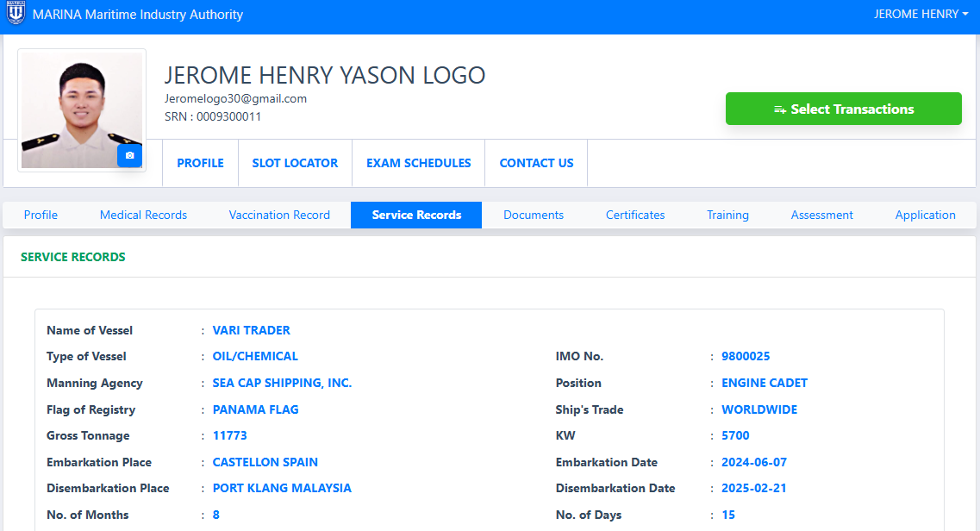Click embarkation date 2024-06-07

click(754, 462)
